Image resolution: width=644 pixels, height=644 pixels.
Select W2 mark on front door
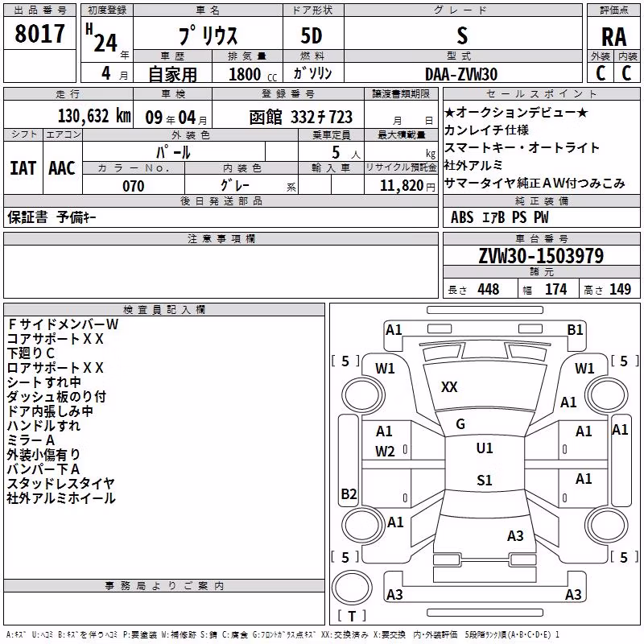click(385, 452)
